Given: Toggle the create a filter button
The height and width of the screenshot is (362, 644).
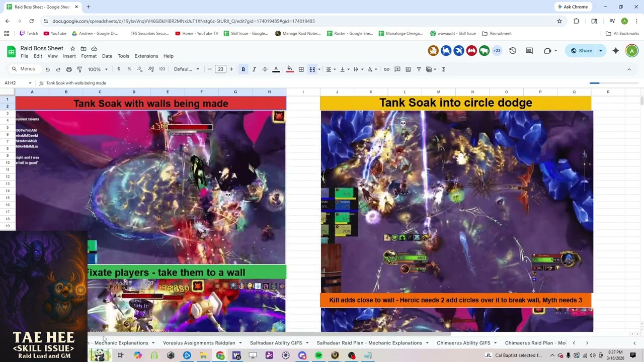Looking at the screenshot, I should click(419, 69).
